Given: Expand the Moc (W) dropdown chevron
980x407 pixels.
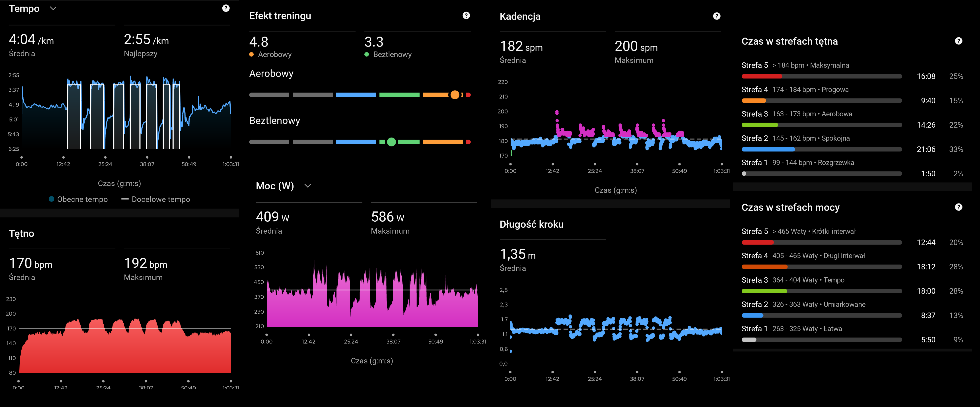Looking at the screenshot, I should click(x=308, y=186).
